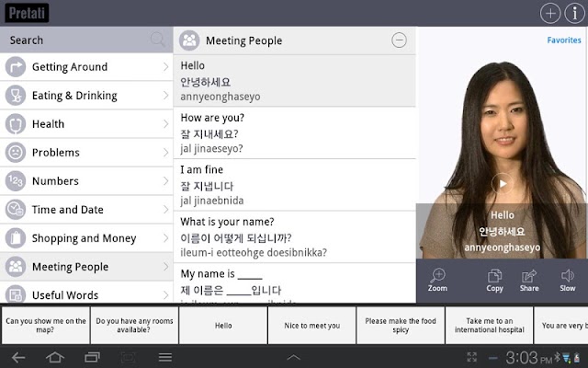Tap the Shopping and Money bag icon
The width and height of the screenshot is (588, 368).
coord(16,238)
